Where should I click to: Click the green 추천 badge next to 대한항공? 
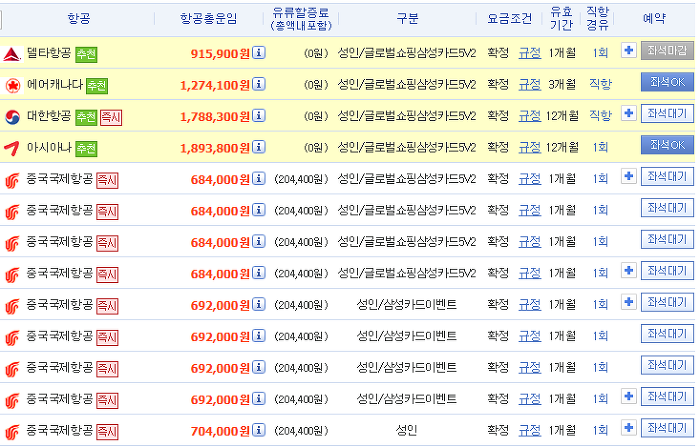(x=86, y=117)
